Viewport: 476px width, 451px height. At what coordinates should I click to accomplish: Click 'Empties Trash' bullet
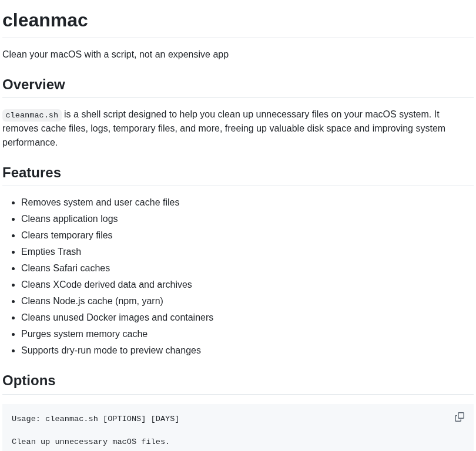[x=51, y=251]
